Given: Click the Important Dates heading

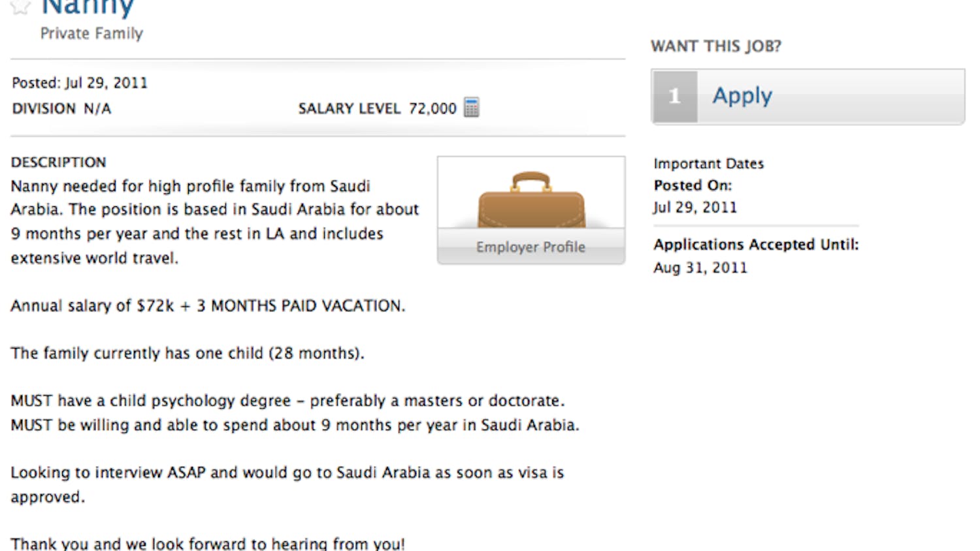Looking at the screenshot, I should point(708,163).
